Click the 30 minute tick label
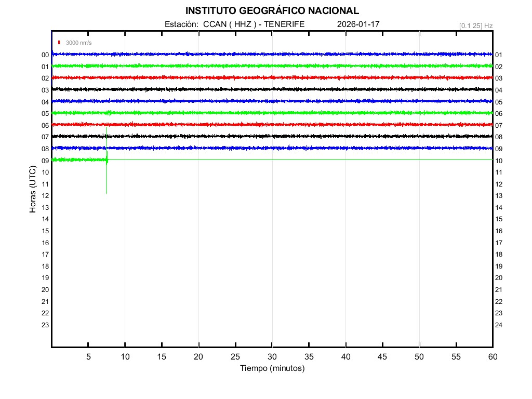The height and width of the screenshot is (399, 532). point(272,356)
